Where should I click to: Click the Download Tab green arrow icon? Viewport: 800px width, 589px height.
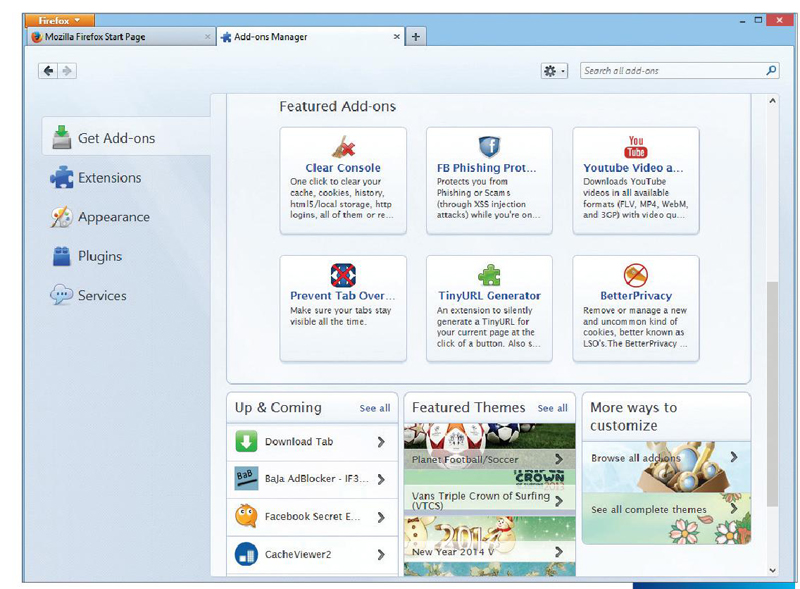pos(246,441)
